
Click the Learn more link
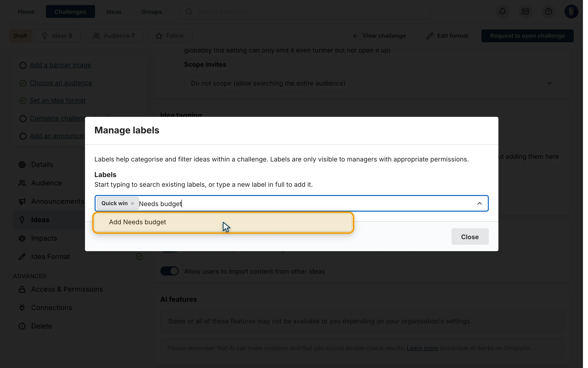point(422,348)
